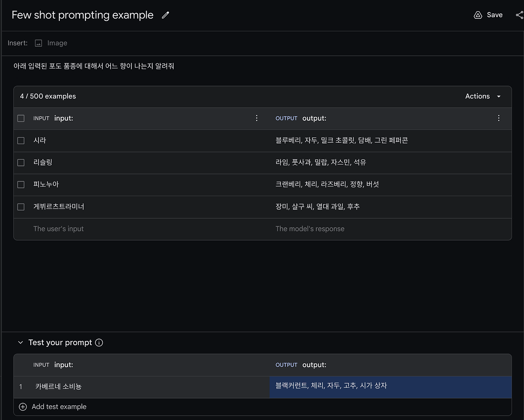524x420 pixels.
Task: Click the pencil icon to edit title
Action: point(165,15)
